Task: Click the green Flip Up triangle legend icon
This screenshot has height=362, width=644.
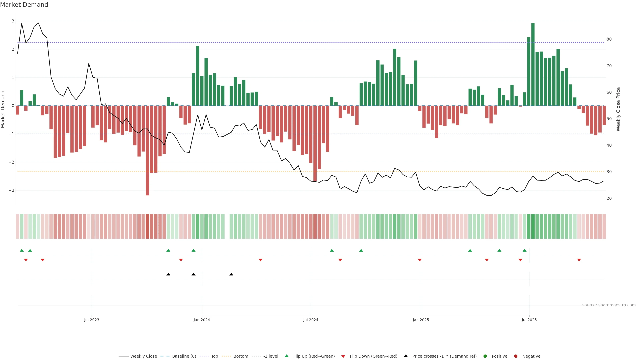Action: (x=286, y=356)
